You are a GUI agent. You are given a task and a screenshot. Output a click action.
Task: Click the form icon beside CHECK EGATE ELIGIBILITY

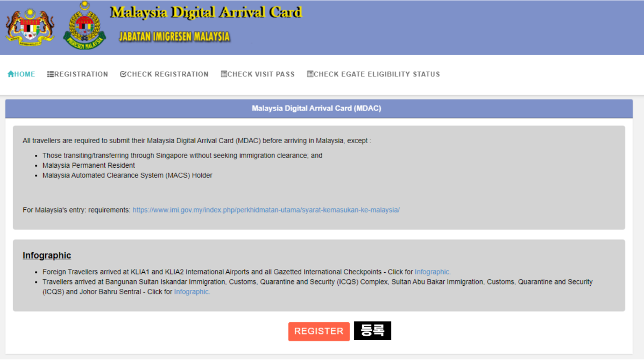(x=310, y=74)
